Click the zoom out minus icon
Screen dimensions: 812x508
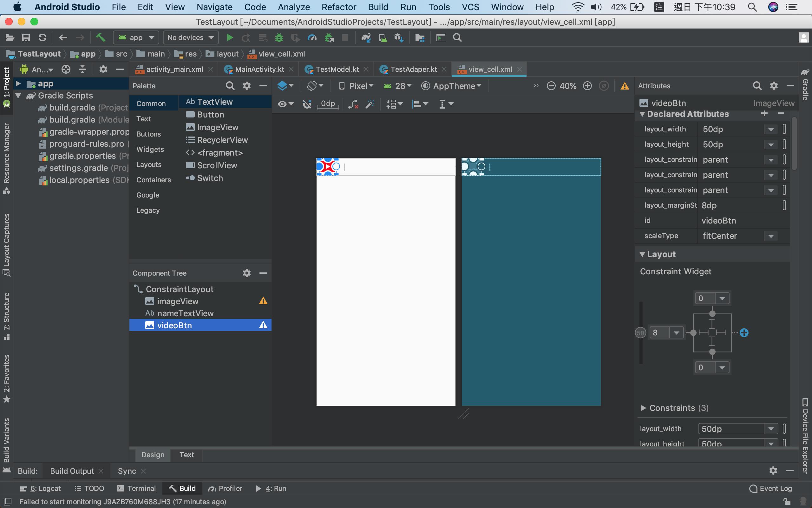551,86
